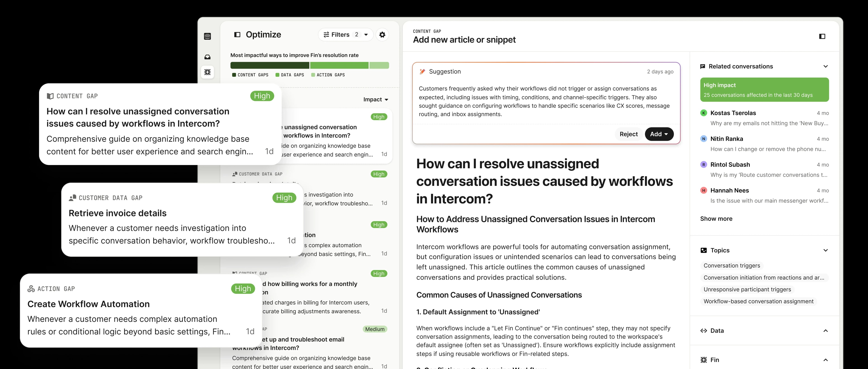
Task: Open the Inbox icon in the left sidebar
Action: click(207, 57)
